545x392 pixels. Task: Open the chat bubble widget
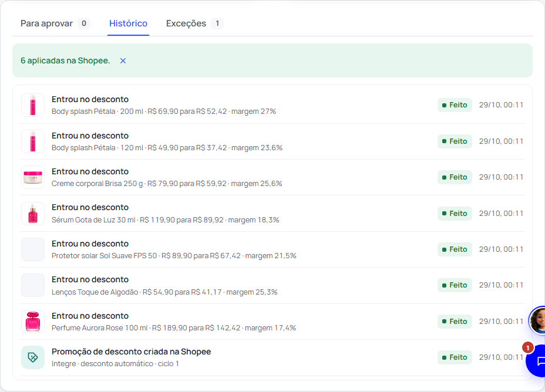[537, 361]
